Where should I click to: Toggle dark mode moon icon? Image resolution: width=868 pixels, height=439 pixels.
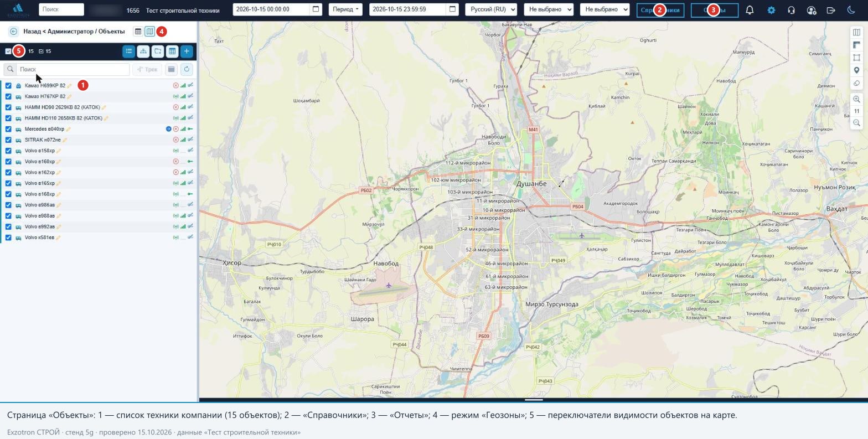pos(851,10)
